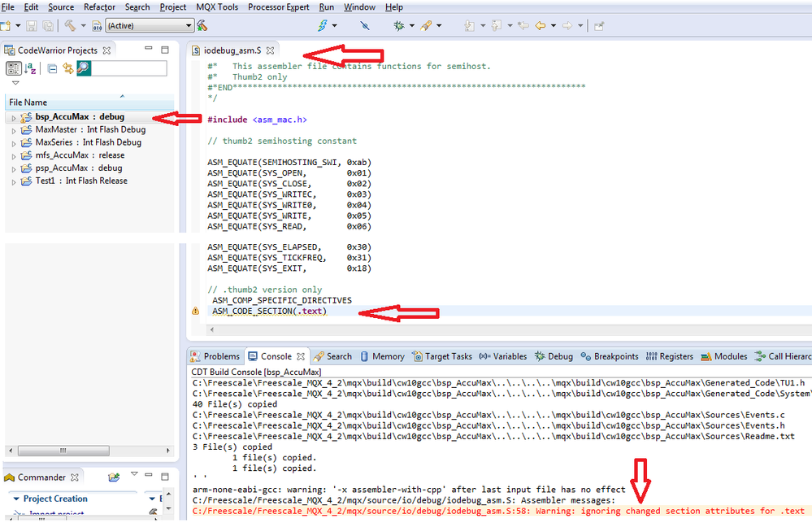The width and height of the screenshot is (812, 523).
Task: Toggle hierarchical tree view in CodeWarrior Projects
Action: [14, 68]
